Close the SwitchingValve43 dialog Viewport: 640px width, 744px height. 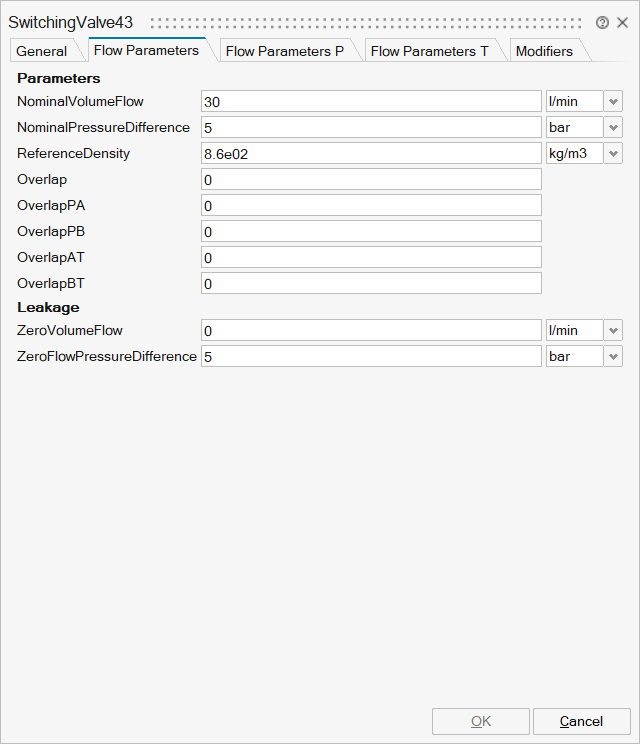[622, 22]
